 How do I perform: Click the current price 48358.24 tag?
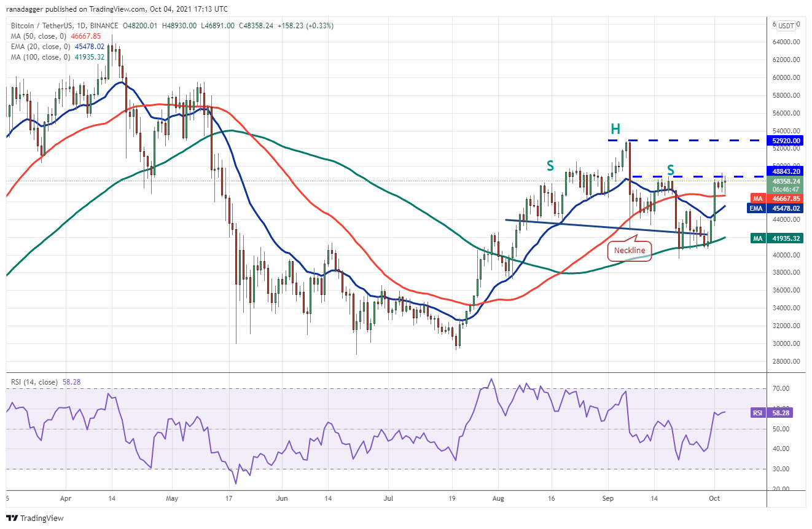coord(788,181)
